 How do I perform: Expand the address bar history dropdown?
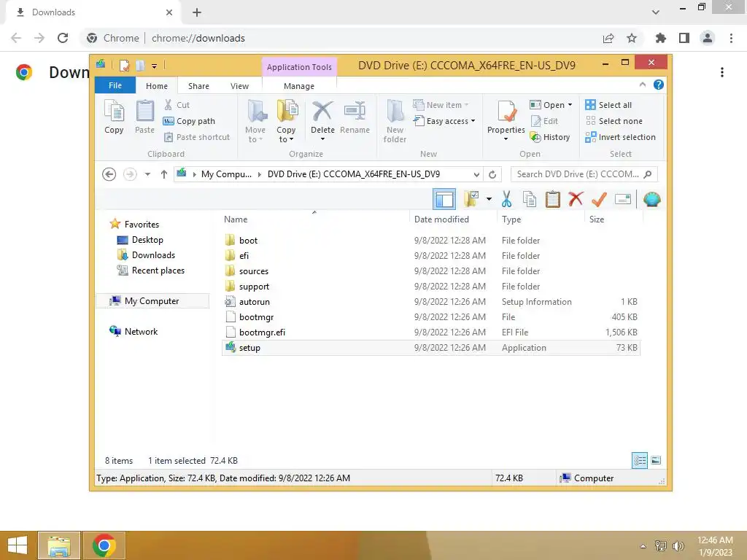[476, 175]
